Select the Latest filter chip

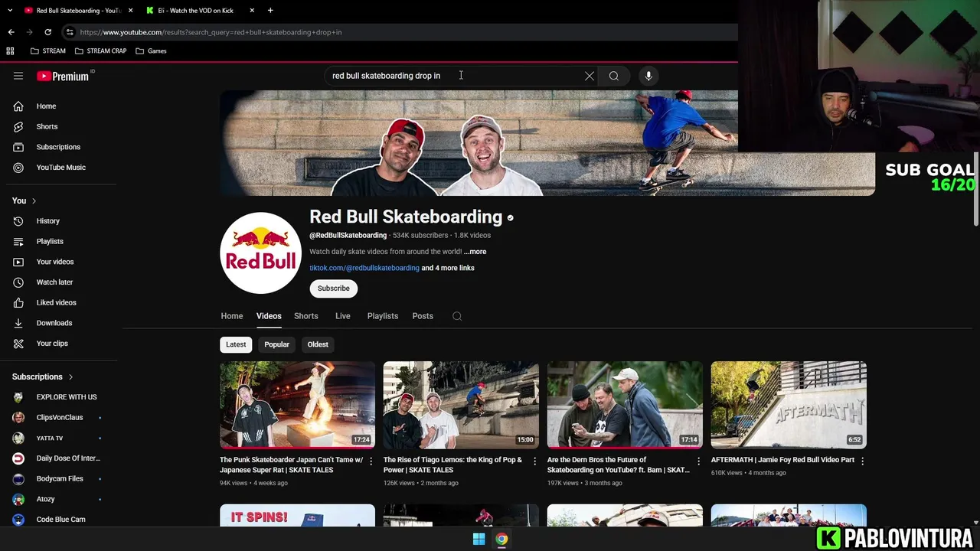click(236, 344)
